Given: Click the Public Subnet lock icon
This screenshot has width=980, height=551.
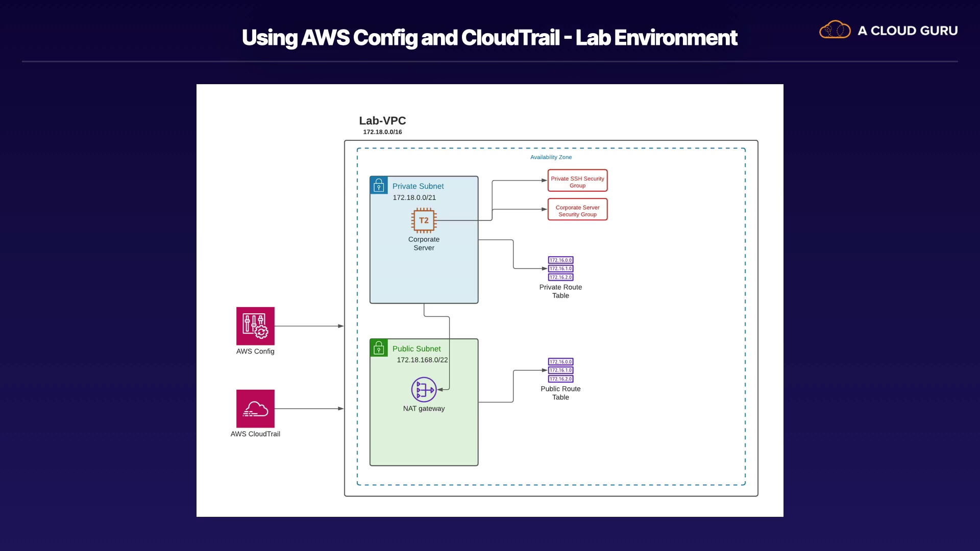Looking at the screenshot, I should click(x=379, y=348).
